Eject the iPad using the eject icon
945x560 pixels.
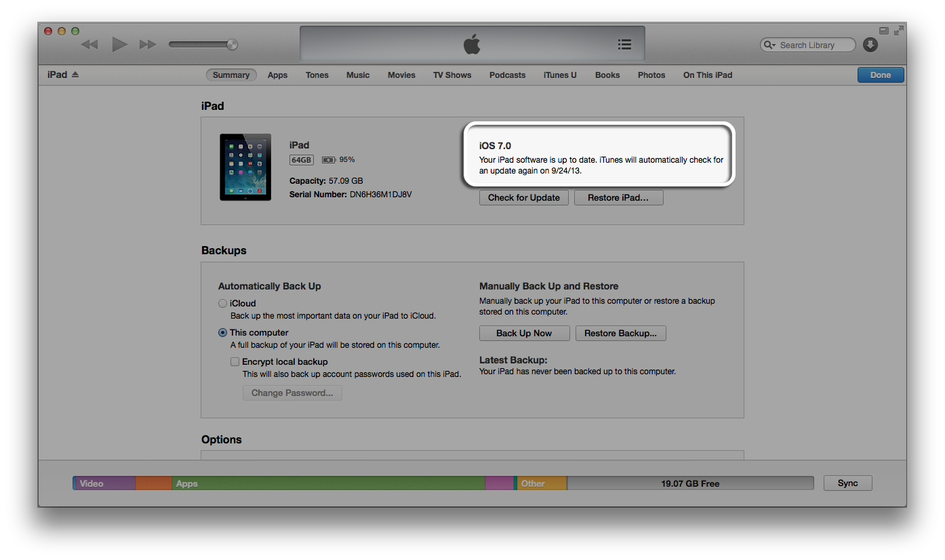click(x=76, y=75)
